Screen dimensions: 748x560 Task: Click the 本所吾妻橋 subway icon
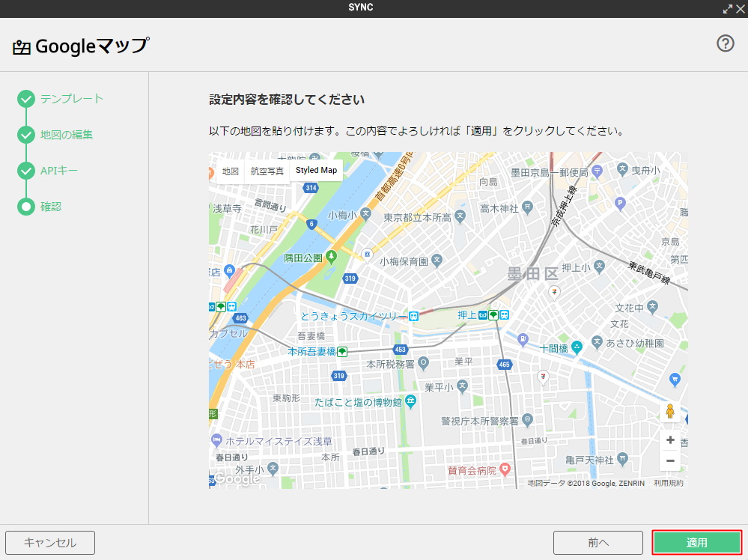(342, 352)
